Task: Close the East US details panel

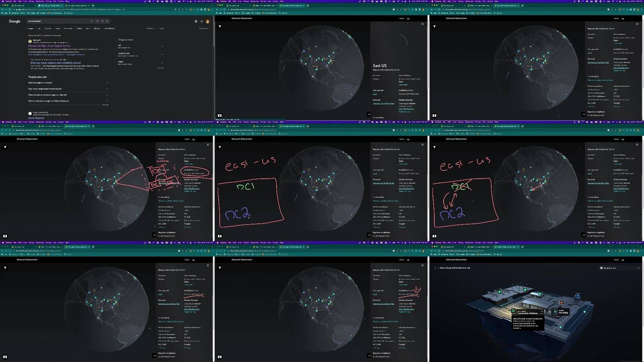Action: pyautogui.click(x=422, y=24)
